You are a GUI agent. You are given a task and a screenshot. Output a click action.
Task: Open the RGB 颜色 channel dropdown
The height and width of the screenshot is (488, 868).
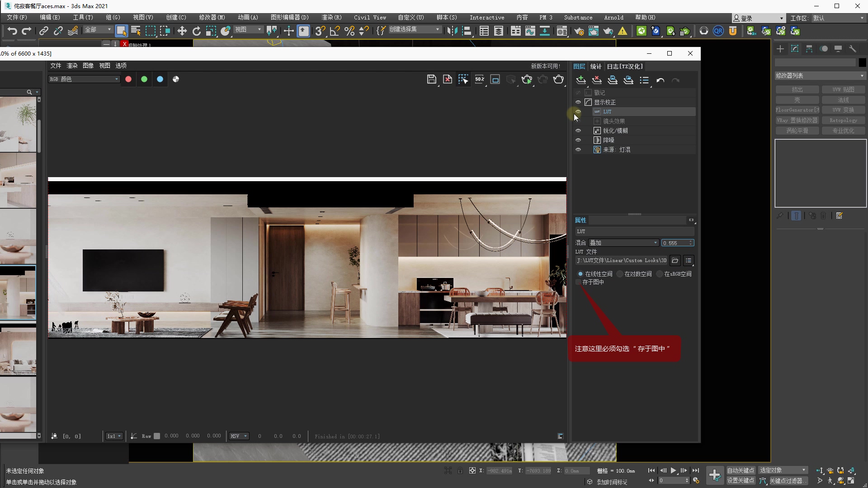tap(84, 79)
